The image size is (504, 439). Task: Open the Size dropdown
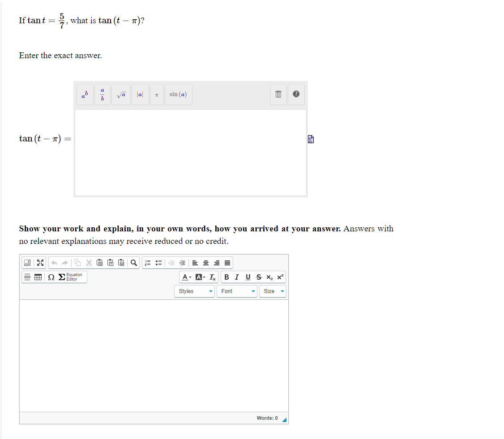click(272, 291)
